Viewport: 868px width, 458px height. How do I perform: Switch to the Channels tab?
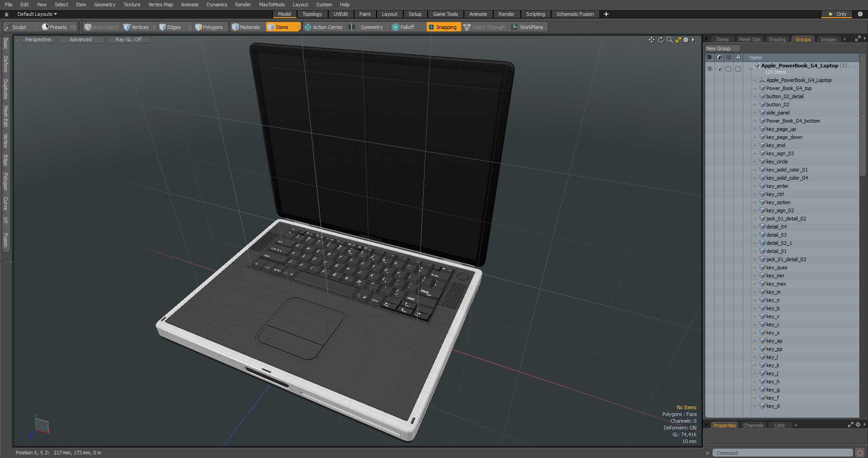(x=753, y=425)
